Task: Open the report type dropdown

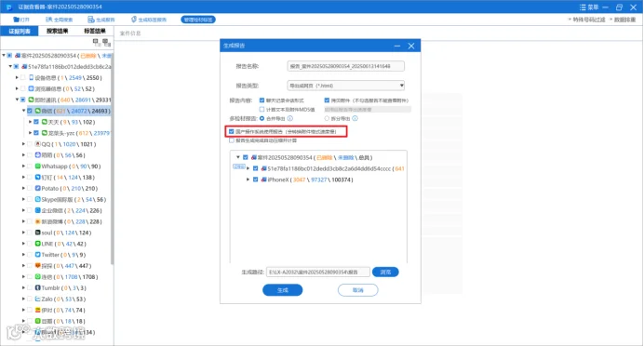Action: (x=345, y=86)
